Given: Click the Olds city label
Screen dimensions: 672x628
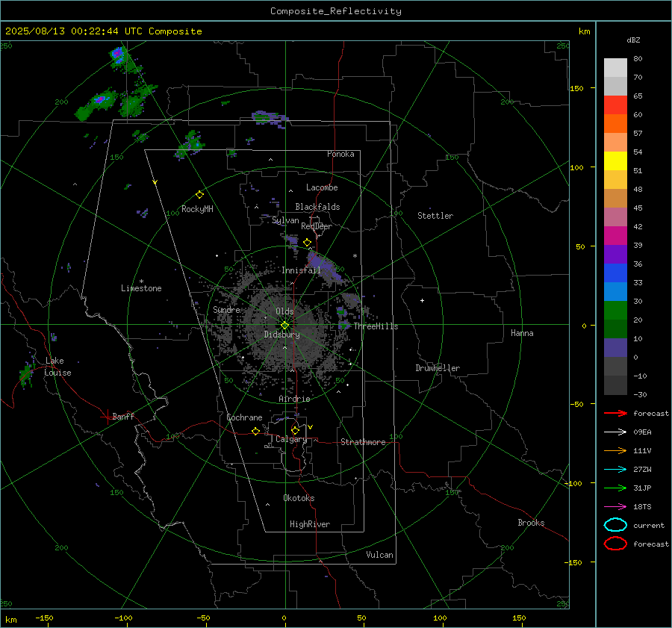Looking at the screenshot, I should [284, 311].
